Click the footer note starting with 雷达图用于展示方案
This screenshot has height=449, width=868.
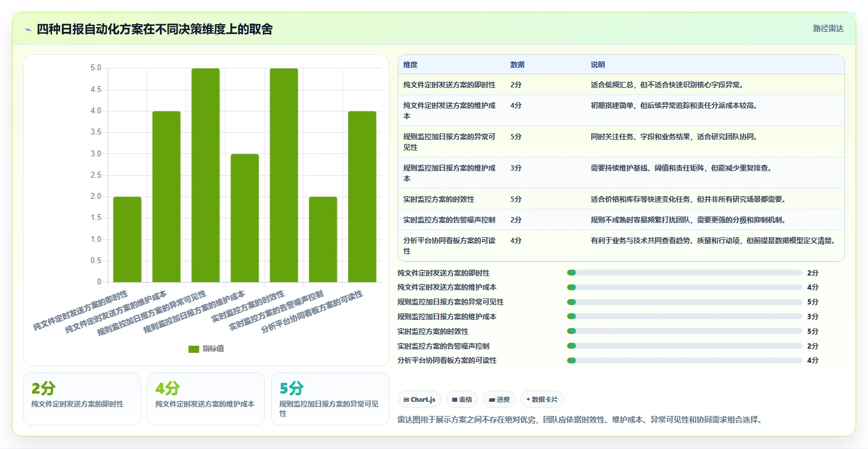580,420
